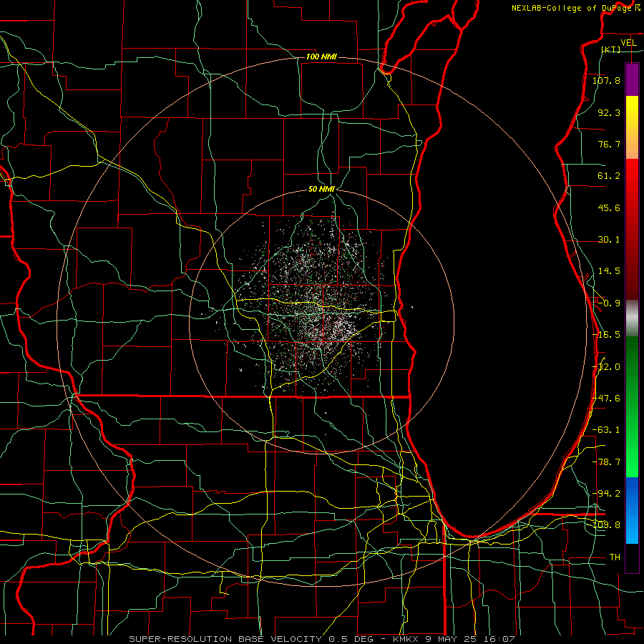The height and width of the screenshot is (644, 644).
Task: Pick the green segment of the color bar
Action: coord(632,406)
